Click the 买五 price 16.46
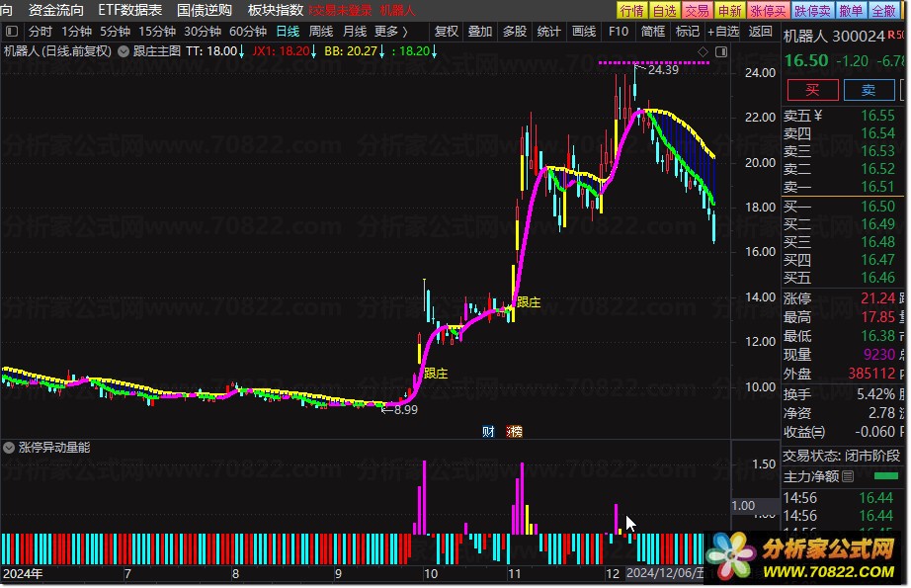The width and height of the screenshot is (911, 588). pos(877,277)
